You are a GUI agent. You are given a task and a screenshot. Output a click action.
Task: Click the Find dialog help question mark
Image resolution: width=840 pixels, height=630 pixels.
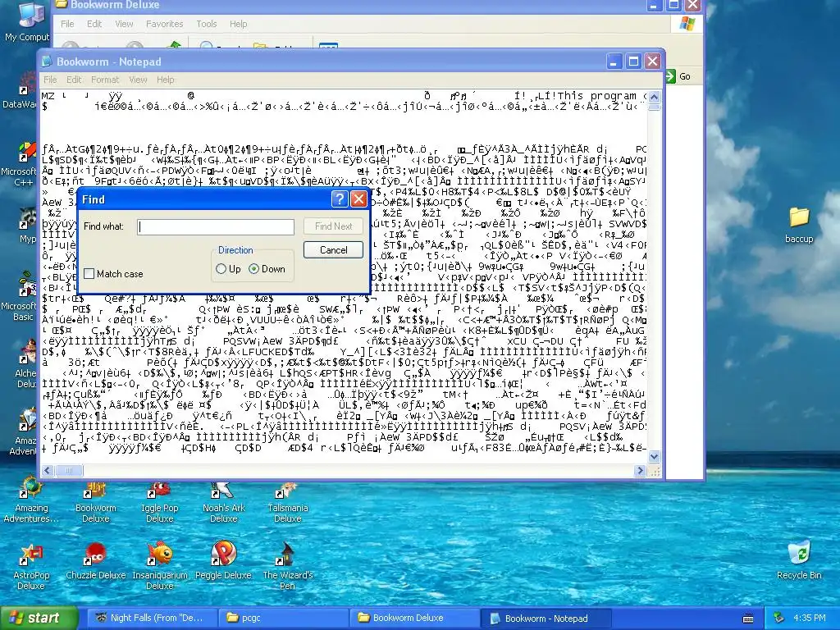point(340,199)
